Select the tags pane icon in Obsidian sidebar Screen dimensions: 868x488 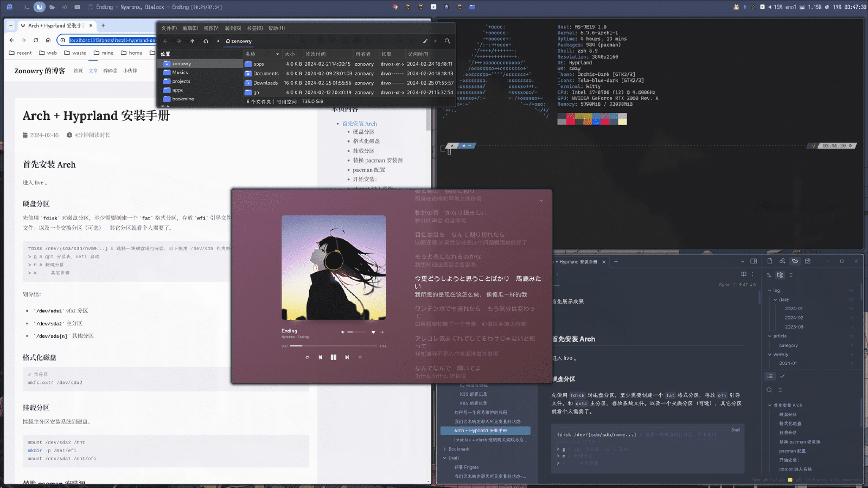coord(795,261)
